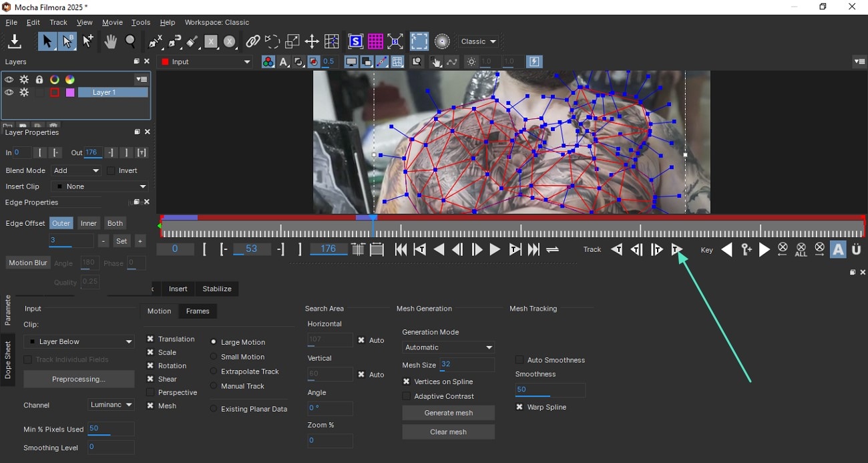This screenshot has width=868, height=463.
Task: Open the Input clip view dropdown
Action: 206,62
